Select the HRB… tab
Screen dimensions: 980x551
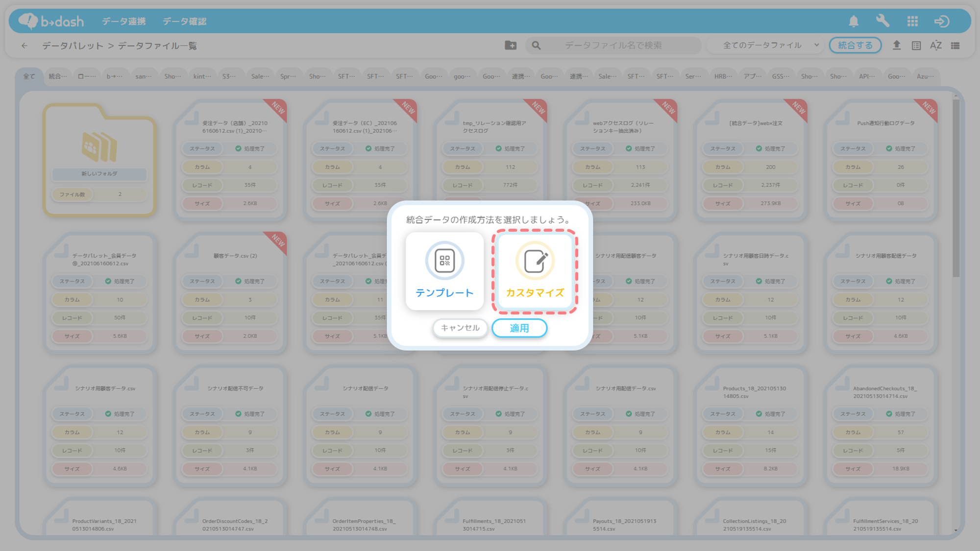pyautogui.click(x=723, y=76)
